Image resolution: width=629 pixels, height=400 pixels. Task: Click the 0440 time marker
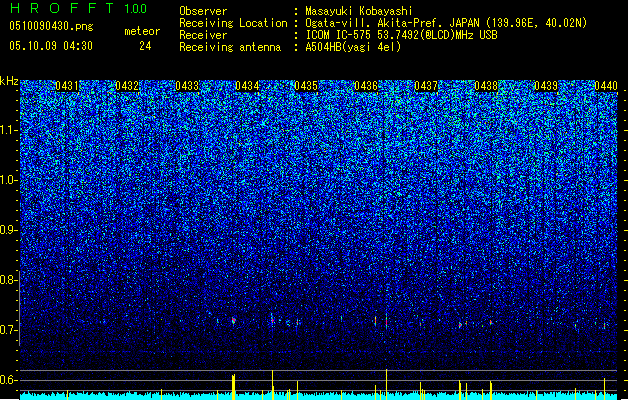click(x=606, y=86)
